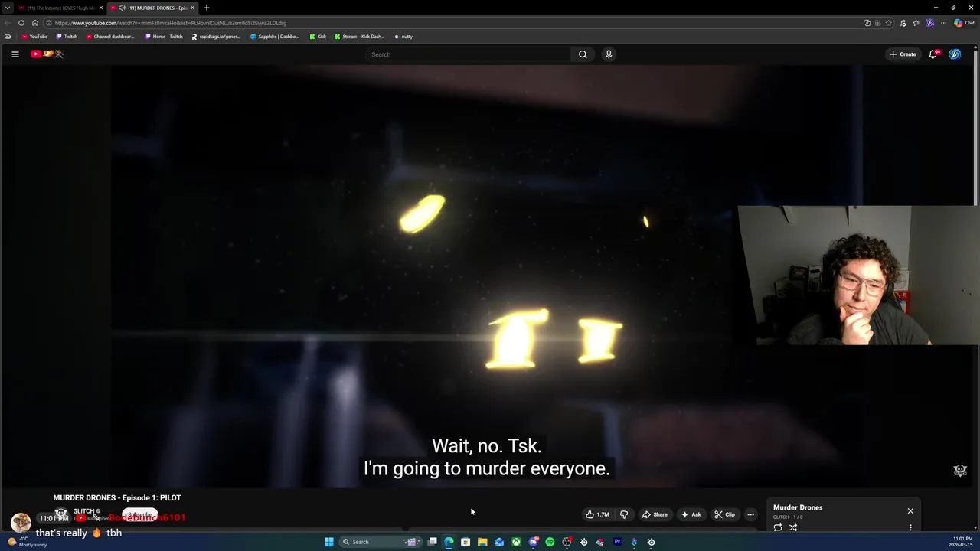Open GLITCH channel avatar

[x=61, y=514]
